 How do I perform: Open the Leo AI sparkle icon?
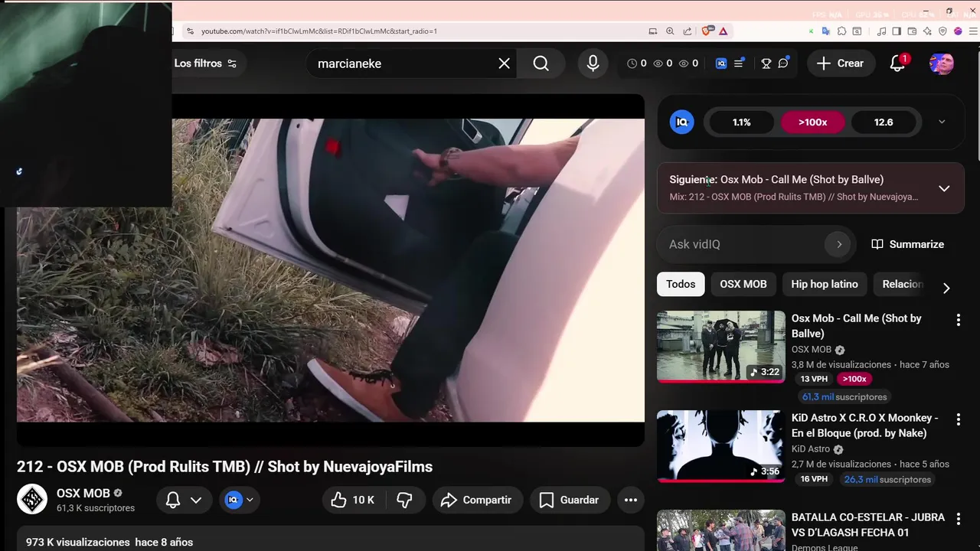point(927,31)
